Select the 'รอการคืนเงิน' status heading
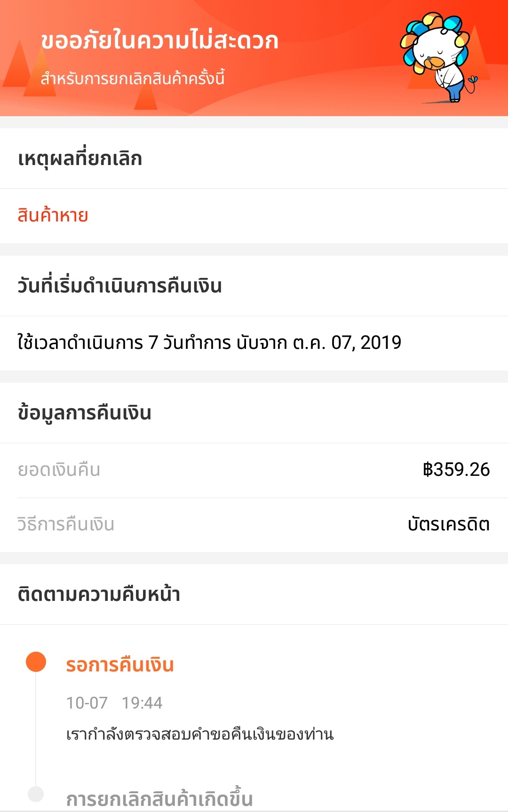 120,665
